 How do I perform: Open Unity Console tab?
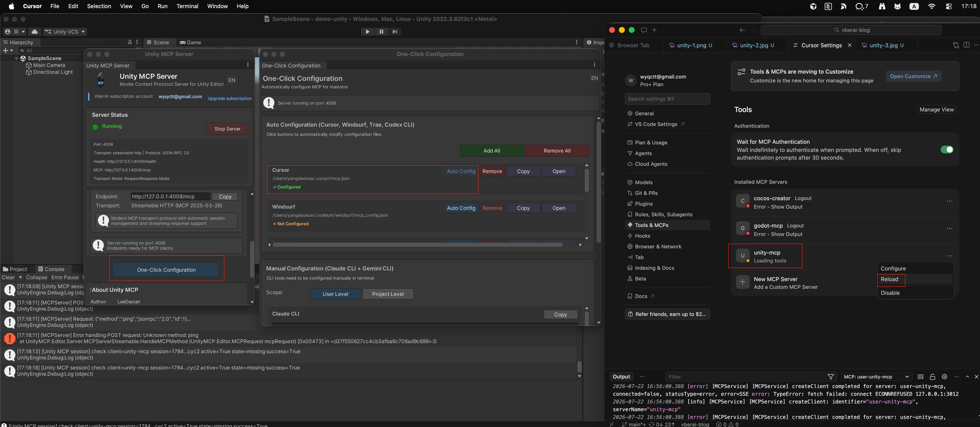pyautogui.click(x=51, y=269)
